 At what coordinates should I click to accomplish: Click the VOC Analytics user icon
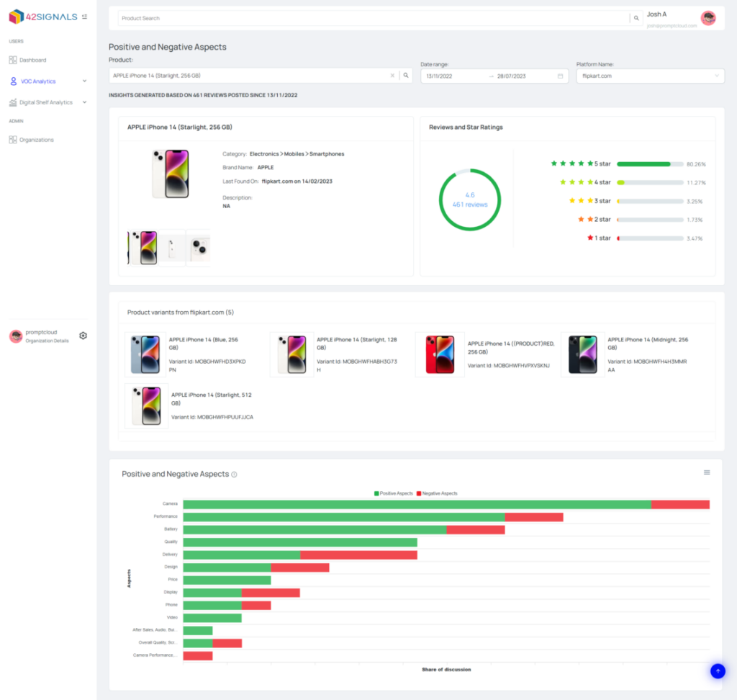[x=12, y=81]
